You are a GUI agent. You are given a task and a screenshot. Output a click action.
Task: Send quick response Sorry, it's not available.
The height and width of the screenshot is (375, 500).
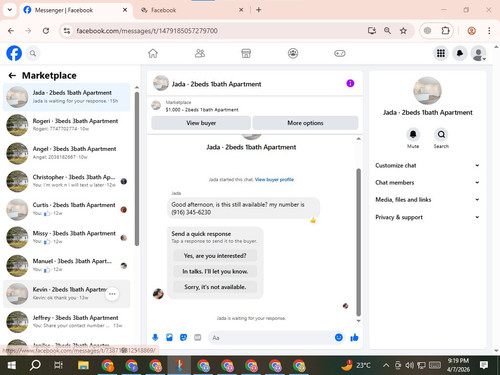215,287
